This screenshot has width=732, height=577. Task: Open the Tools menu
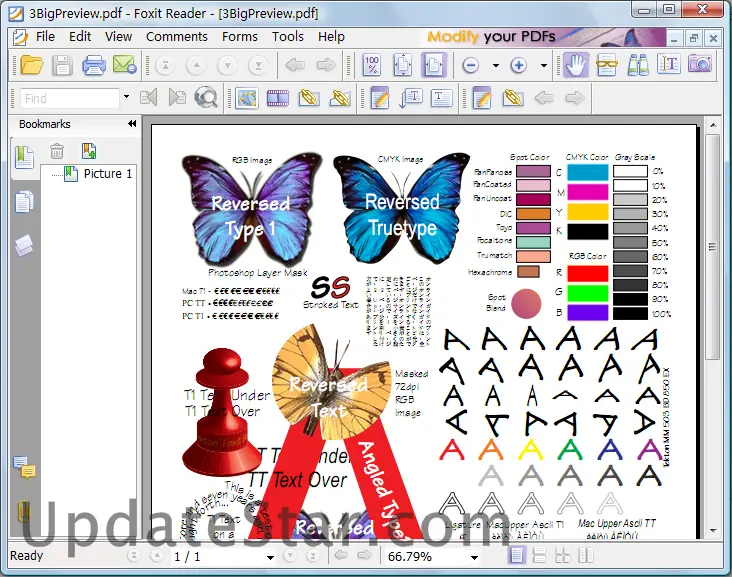[x=288, y=36]
